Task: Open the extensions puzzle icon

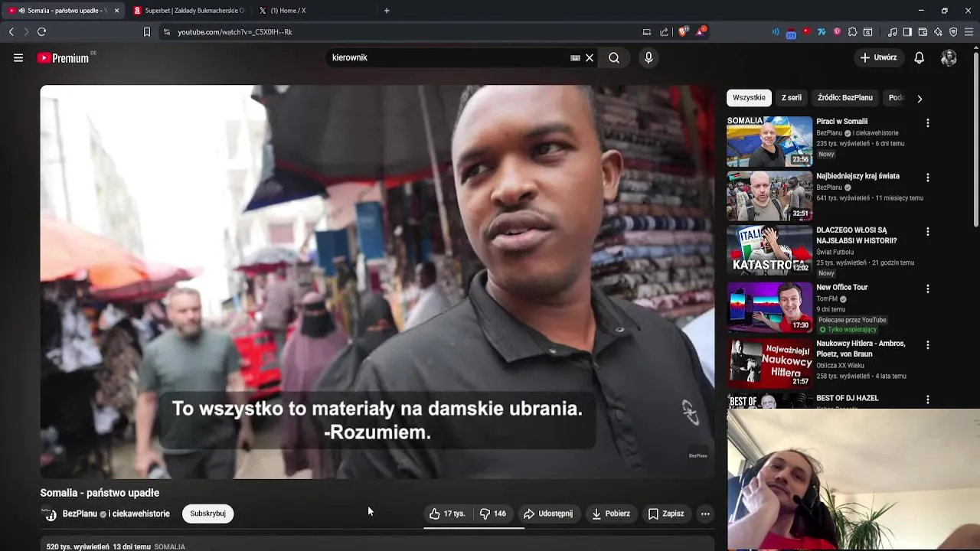Action: click(x=852, y=32)
